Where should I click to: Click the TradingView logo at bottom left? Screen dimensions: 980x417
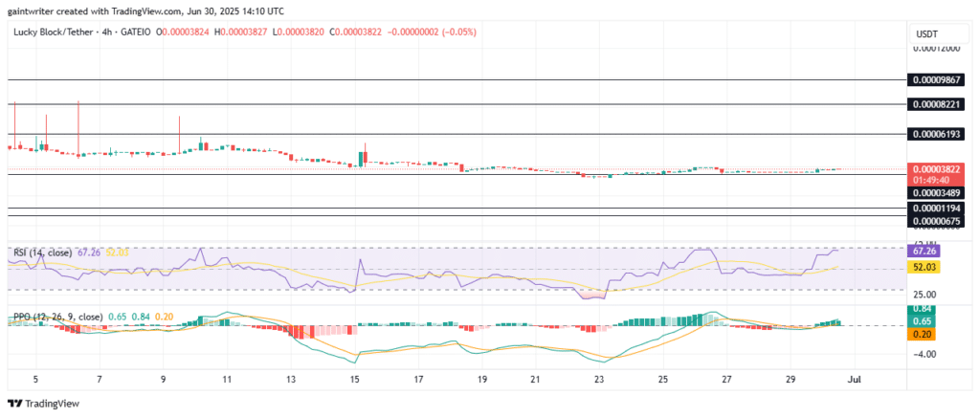pyautogui.click(x=43, y=404)
